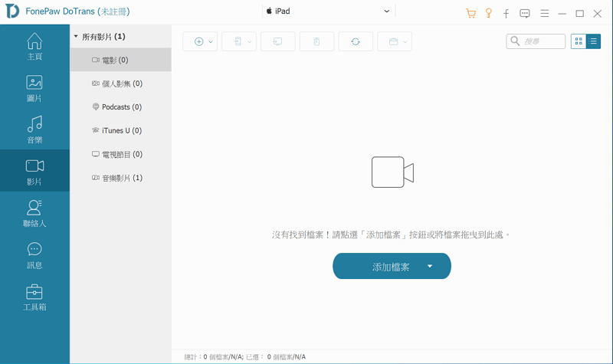Go to the 圖片 photos section
The image size is (613, 364).
[x=34, y=88]
